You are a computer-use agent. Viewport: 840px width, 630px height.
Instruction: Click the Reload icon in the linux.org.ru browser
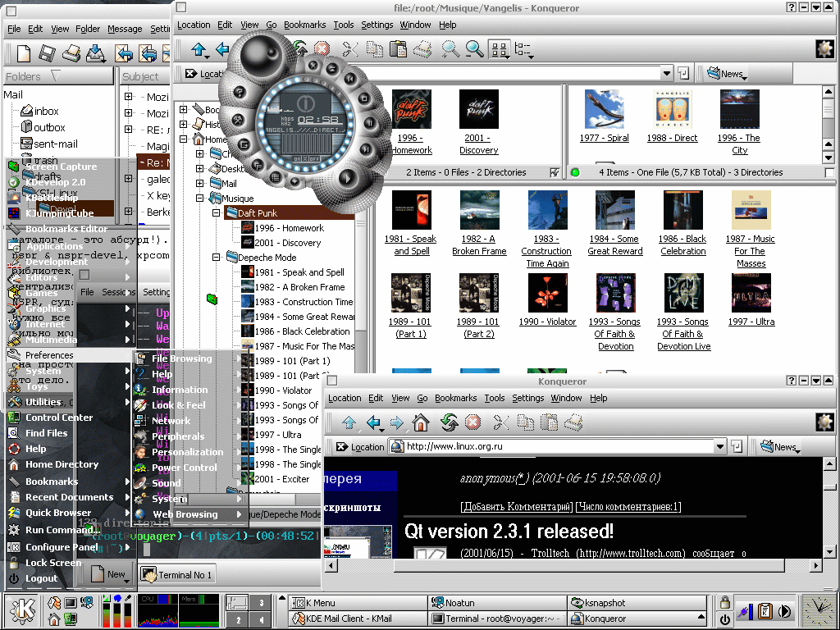(x=448, y=423)
